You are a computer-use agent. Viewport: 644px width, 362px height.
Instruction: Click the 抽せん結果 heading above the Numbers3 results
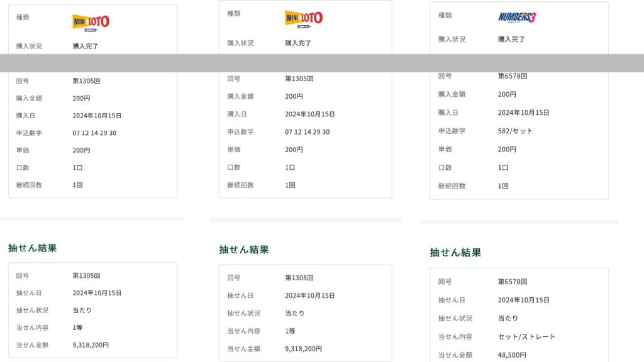pos(455,253)
